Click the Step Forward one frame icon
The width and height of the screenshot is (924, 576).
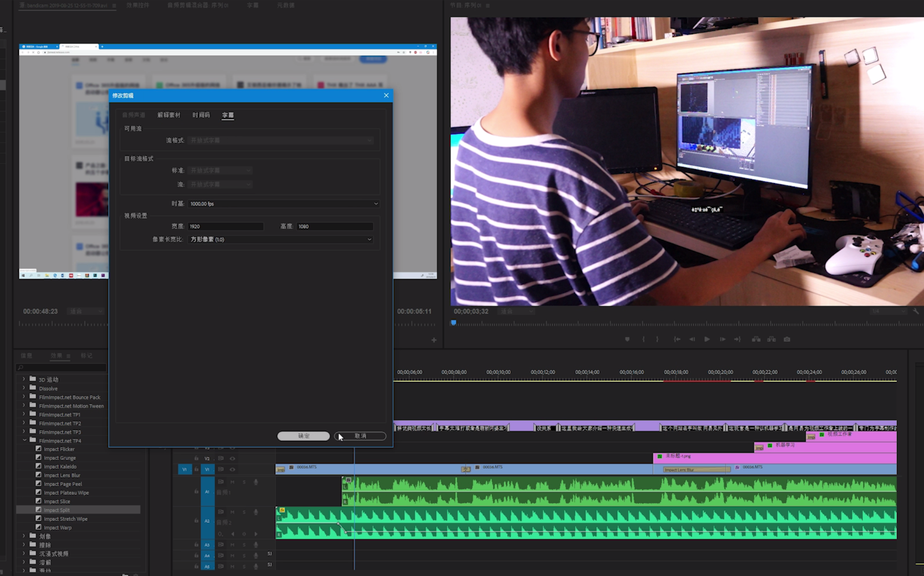(x=723, y=339)
